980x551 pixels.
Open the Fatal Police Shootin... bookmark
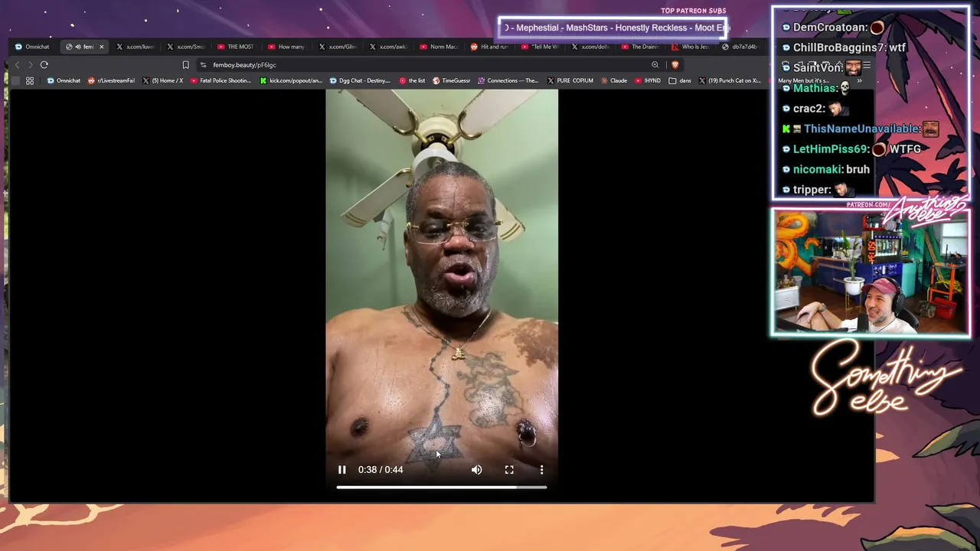click(x=220, y=80)
